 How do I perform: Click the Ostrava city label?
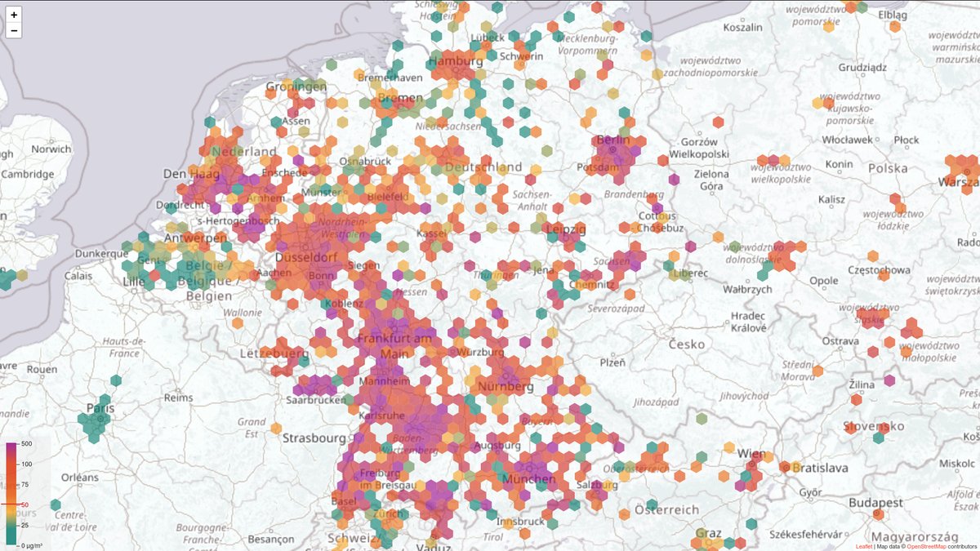pyautogui.click(x=840, y=340)
